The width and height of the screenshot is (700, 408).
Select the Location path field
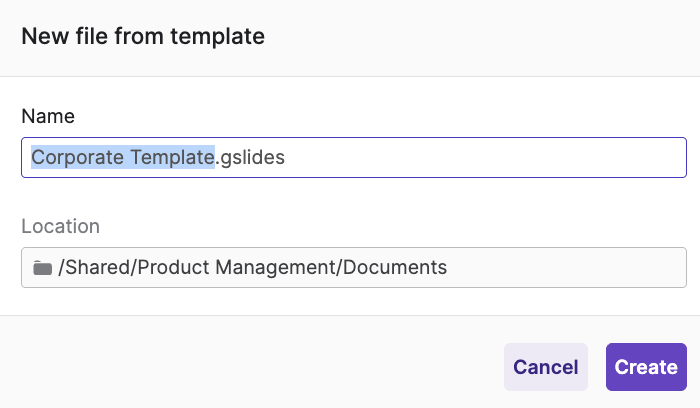point(353,268)
